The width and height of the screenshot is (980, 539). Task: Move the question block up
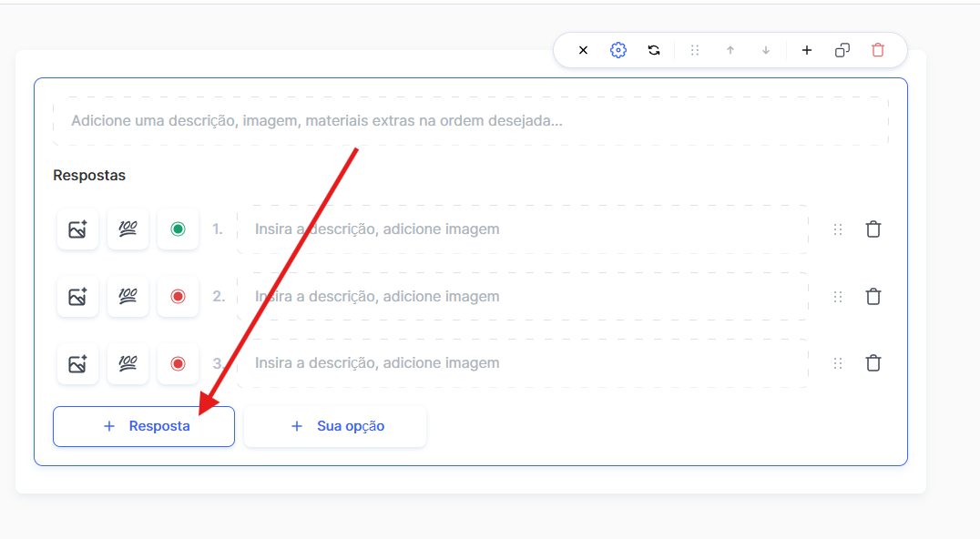[x=730, y=50]
